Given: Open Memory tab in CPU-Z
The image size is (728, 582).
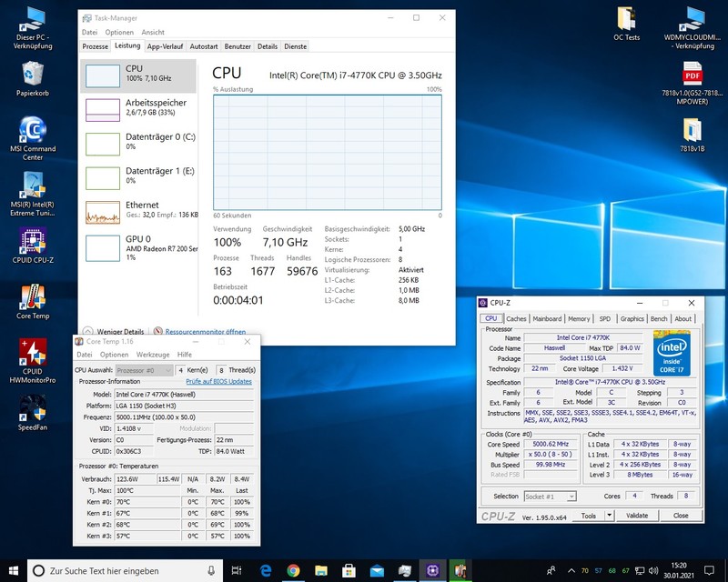Looking at the screenshot, I should 579,318.
